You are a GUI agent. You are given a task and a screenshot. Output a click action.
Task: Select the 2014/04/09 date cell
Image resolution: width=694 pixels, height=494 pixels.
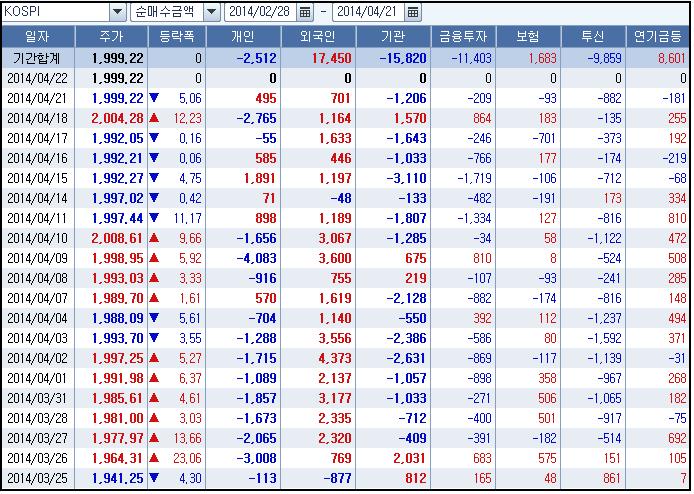pos(38,258)
